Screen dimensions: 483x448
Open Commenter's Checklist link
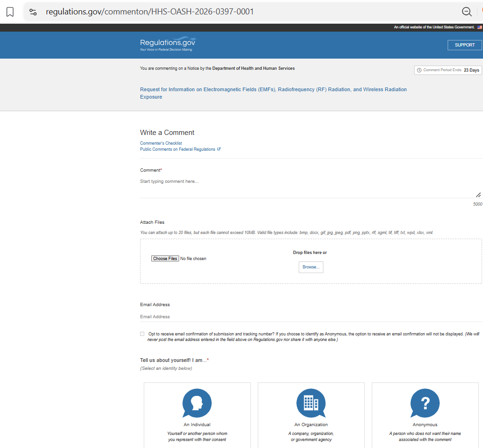[161, 143]
